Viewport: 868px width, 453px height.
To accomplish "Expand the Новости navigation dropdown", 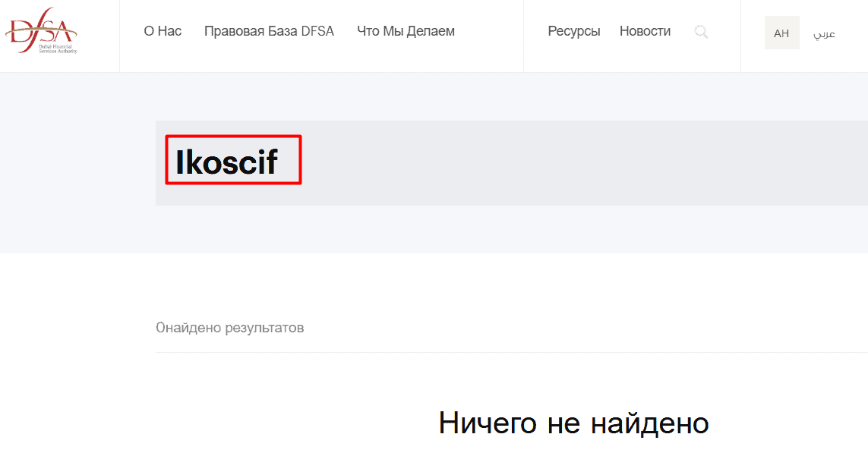I will (x=645, y=31).
